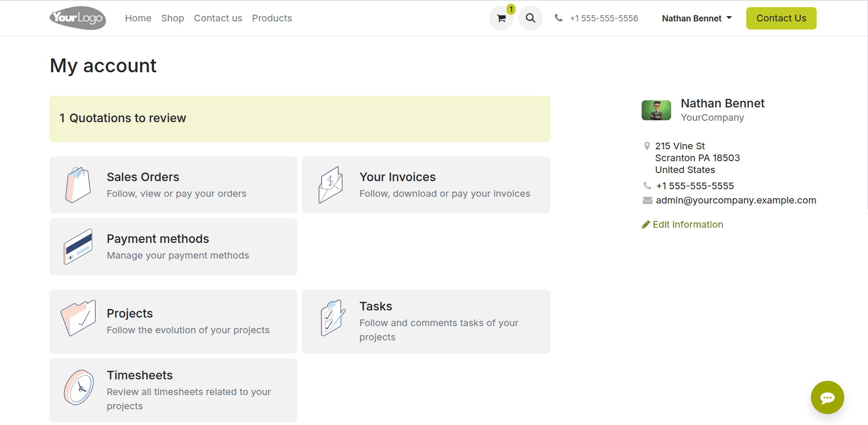Click the Projects folder icon
Screen dimensions: 868x425
(x=78, y=318)
